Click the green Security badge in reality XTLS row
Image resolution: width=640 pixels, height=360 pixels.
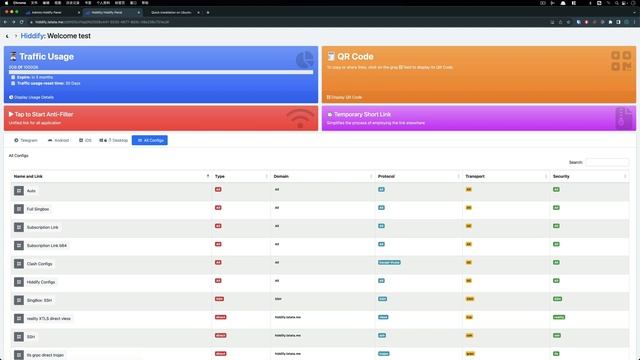(559, 317)
